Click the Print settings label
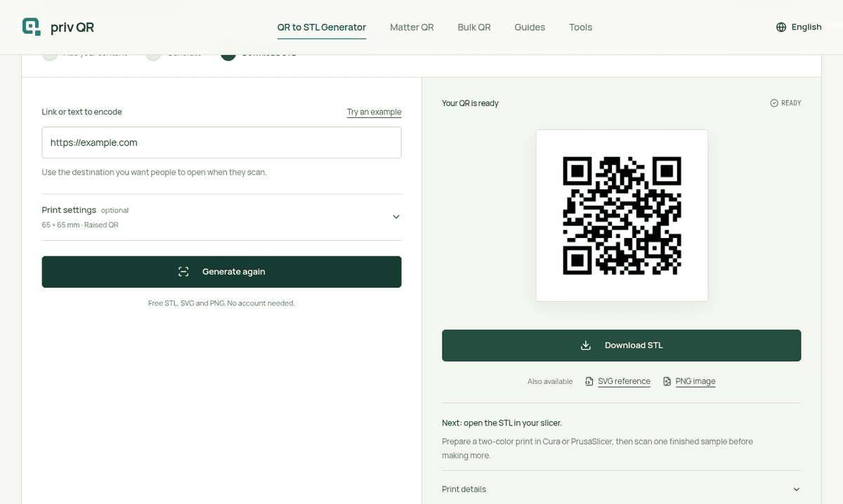843x504 pixels. pos(69,210)
